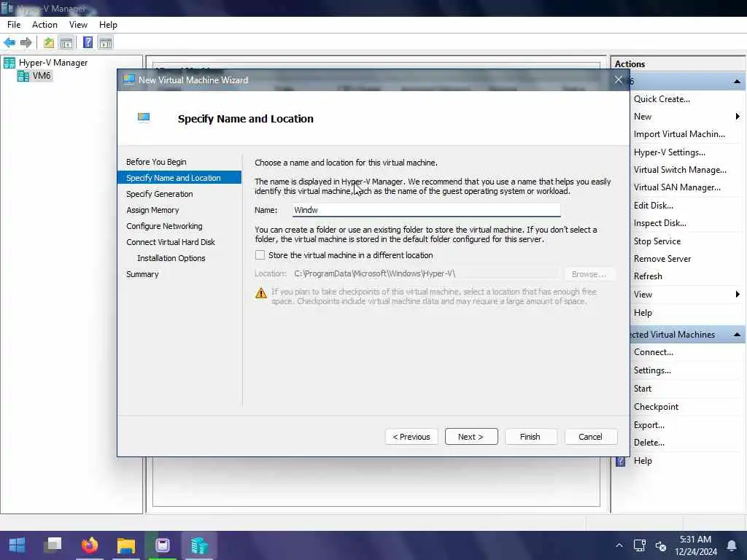Screen dimensions: 747x560
Task: Click the Next > button
Action: tap(471, 437)
